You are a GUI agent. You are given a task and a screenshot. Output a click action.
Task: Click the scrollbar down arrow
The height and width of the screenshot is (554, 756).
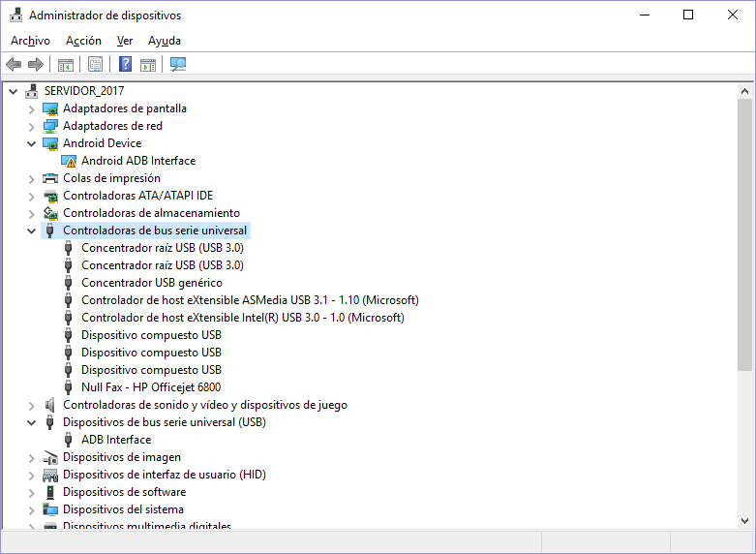tap(744, 521)
